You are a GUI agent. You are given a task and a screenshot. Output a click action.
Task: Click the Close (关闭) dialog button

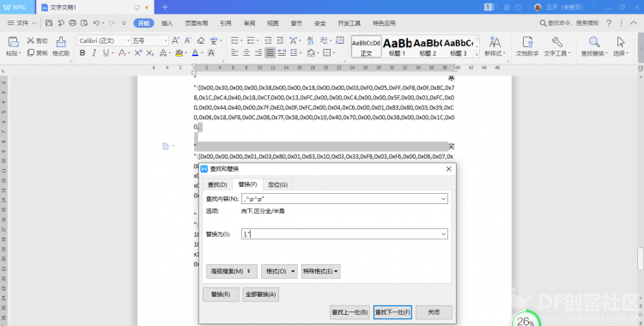434,312
